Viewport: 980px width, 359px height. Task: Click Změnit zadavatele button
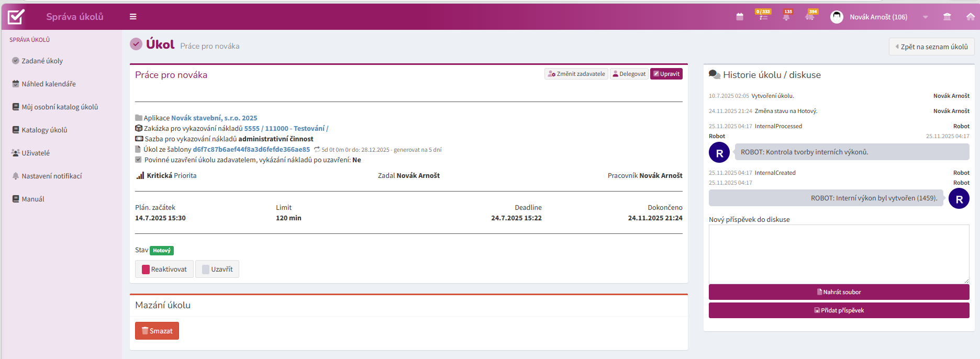576,74
